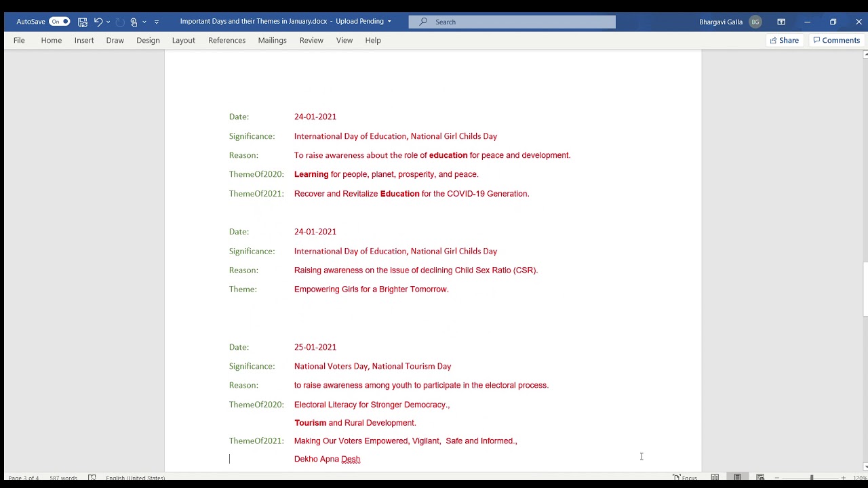Open the Design tab

148,40
